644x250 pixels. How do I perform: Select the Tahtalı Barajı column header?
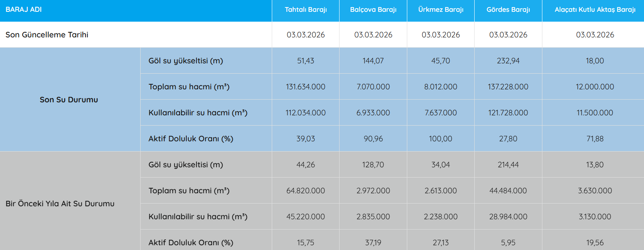306,9
